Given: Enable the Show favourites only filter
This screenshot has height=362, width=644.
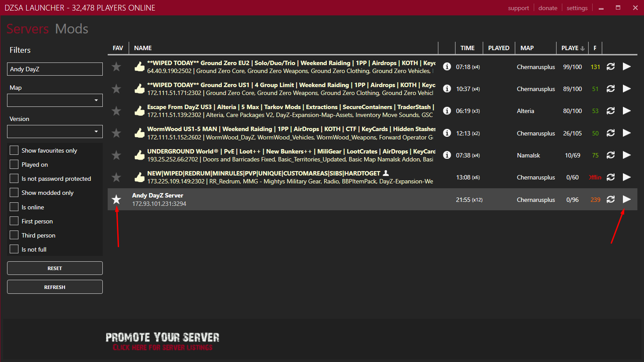Looking at the screenshot, I should 14,150.
